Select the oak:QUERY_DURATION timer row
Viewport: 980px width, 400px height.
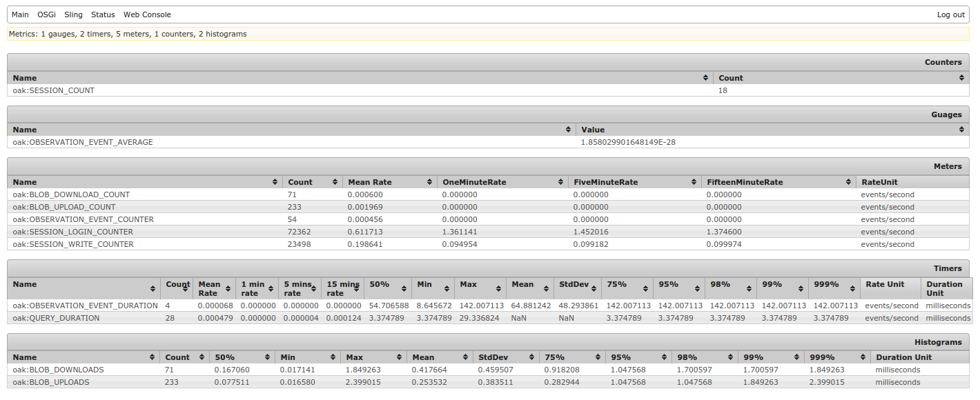[x=56, y=318]
